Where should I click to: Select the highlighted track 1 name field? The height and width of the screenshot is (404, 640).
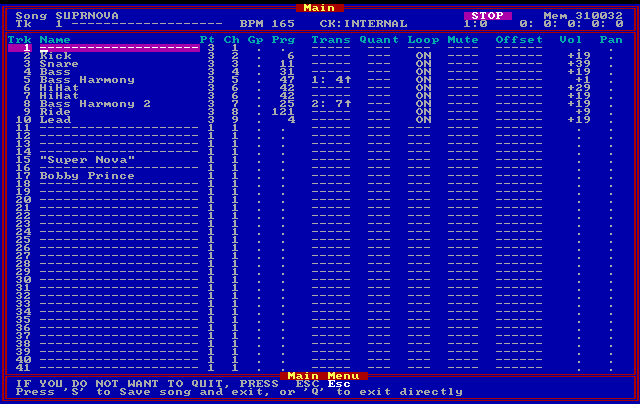pyautogui.click(x=119, y=48)
